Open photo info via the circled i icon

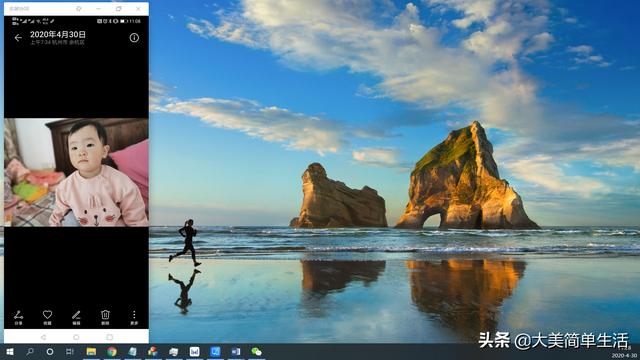coord(134,38)
